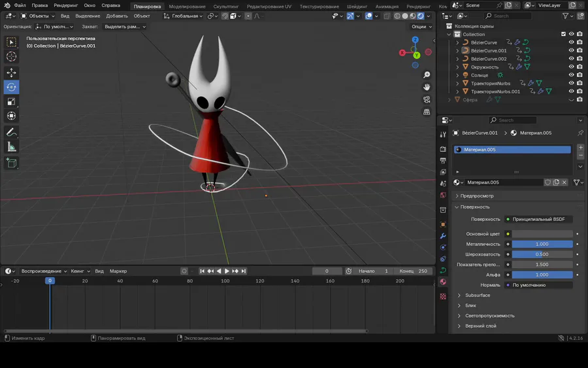The image size is (588, 368).
Task: Select the Move tool
Action: [x=11, y=73]
